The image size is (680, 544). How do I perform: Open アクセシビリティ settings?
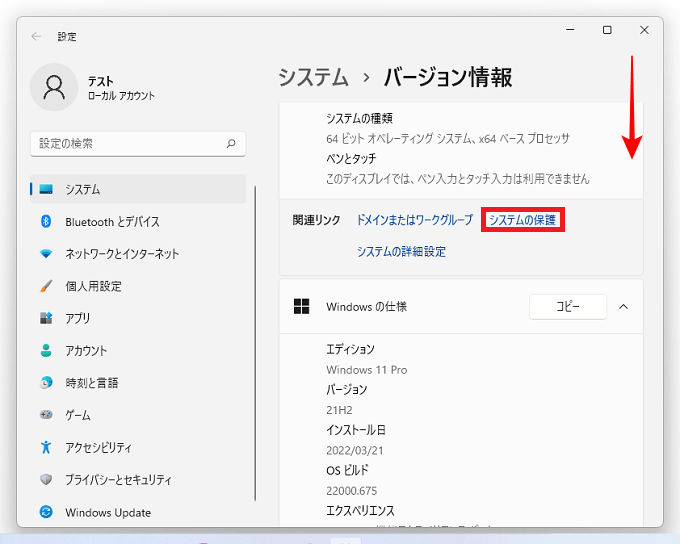click(x=138, y=447)
